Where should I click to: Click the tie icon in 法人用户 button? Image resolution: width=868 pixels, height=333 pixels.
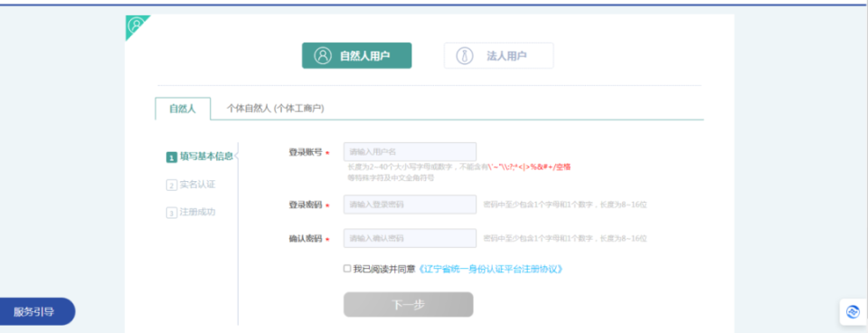click(x=465, y=55)
